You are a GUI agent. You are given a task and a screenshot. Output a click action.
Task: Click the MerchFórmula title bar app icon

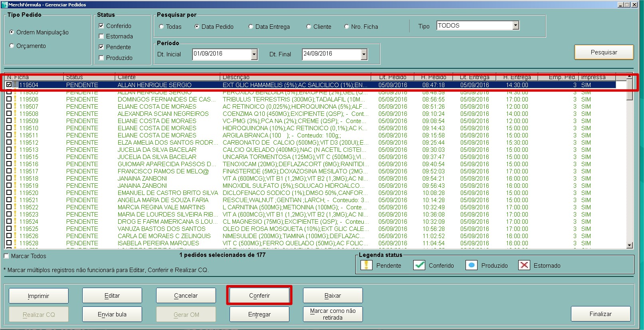click(x=4, y=5)
